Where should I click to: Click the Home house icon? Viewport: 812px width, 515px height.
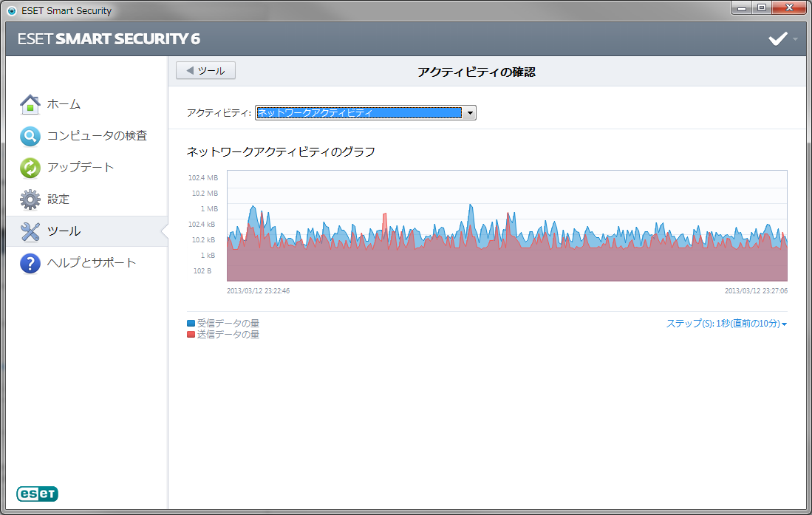pyautogui.click(x=30, y=105)
